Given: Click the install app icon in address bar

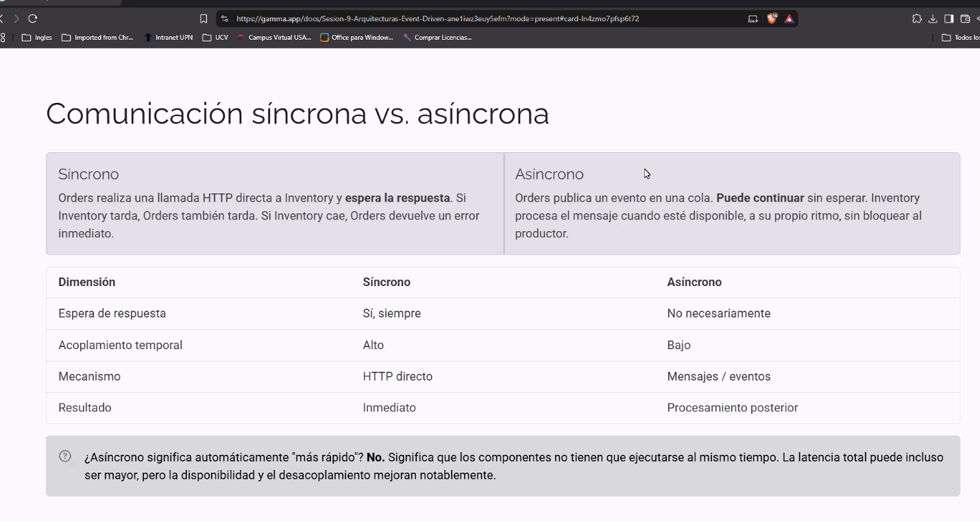Looking at the screenshot, I should point(753,19).
